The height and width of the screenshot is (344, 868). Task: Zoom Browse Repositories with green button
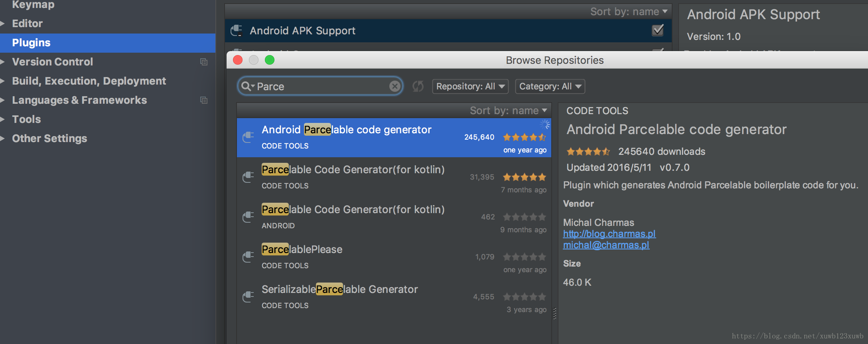coord(270,60)
